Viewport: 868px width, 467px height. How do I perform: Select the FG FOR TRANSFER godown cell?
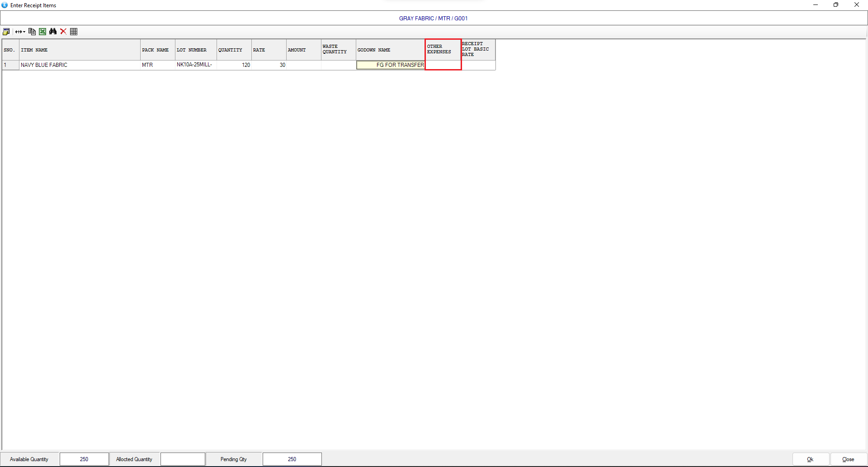point(391,65)
